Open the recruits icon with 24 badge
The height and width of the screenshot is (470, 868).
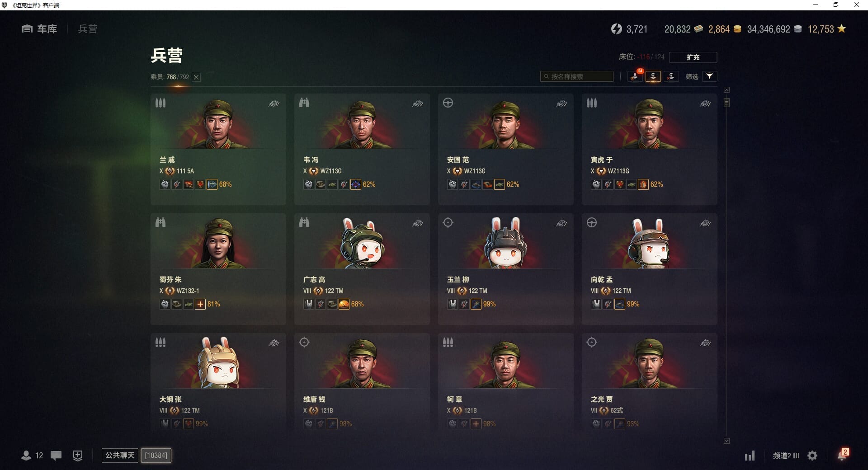pos(636,76)
